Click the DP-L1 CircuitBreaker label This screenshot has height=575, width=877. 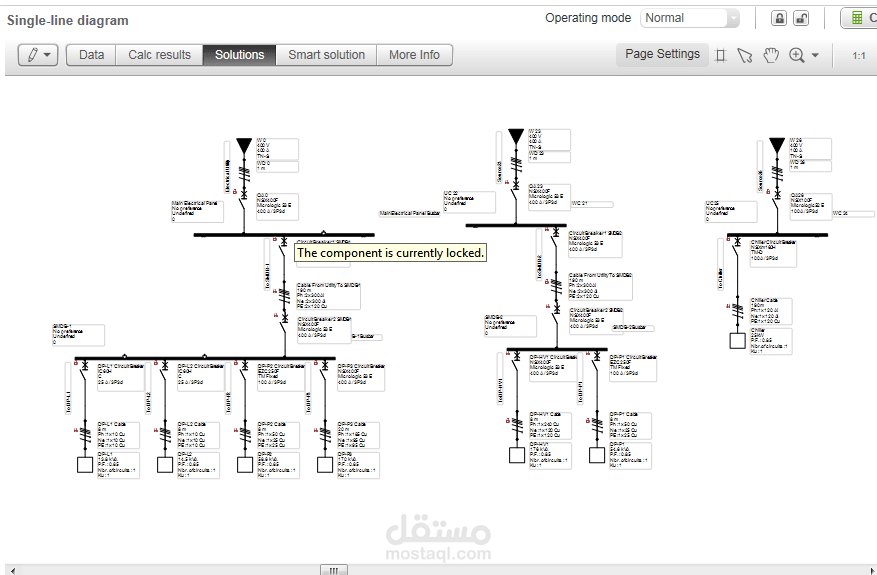121,377
